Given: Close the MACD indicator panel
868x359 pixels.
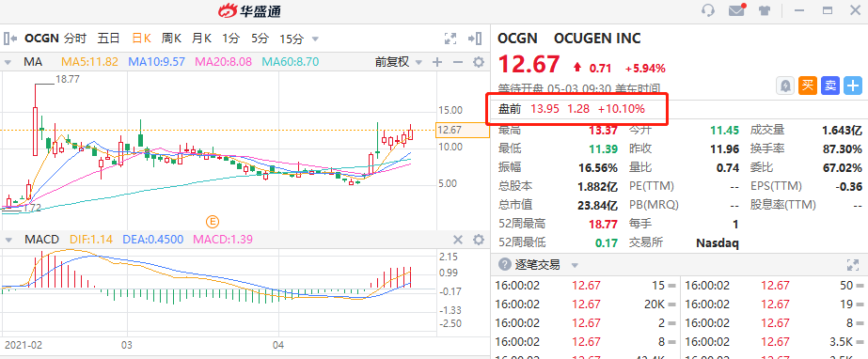Looking at the screenshot, I should (x=458, y=240).
